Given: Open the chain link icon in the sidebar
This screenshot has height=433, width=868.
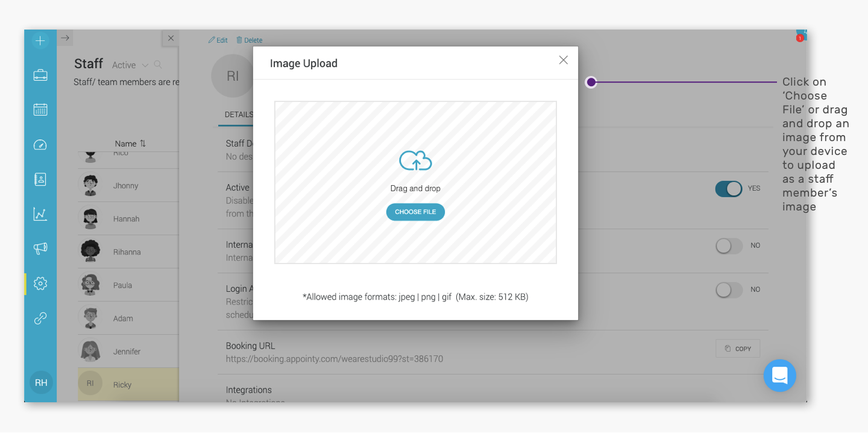Looking at the screenshot, I should [40, 318].
